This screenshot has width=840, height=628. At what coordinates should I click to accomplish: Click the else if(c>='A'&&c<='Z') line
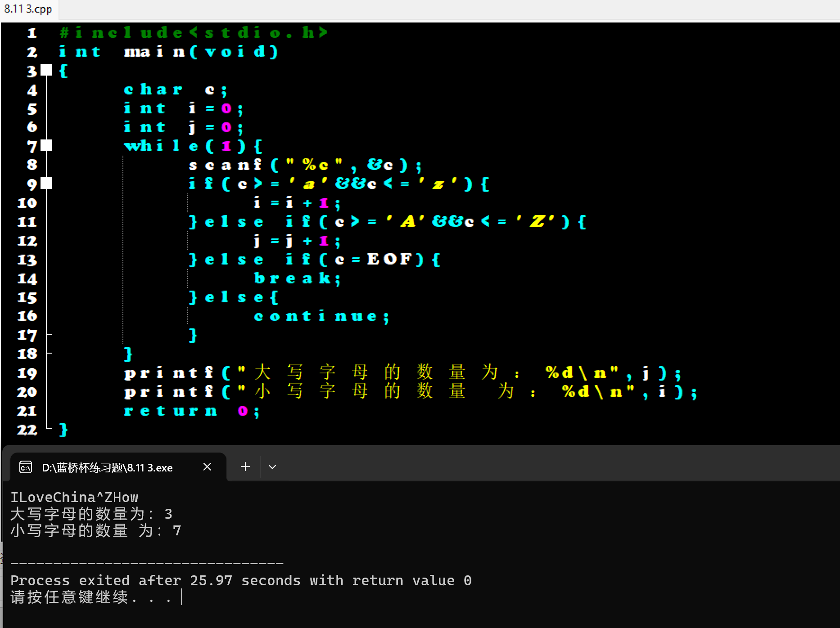[x=388, y=221]
